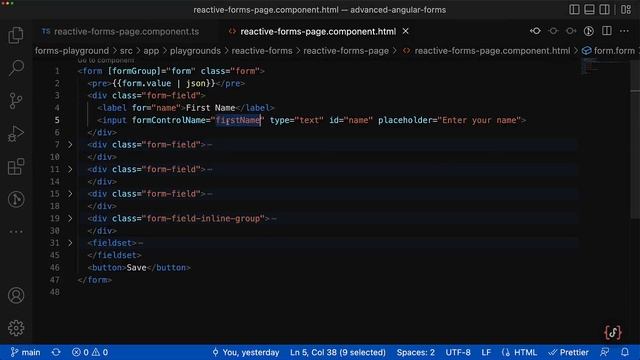Open the GitLens-style circular icon in activity bar

16,199
